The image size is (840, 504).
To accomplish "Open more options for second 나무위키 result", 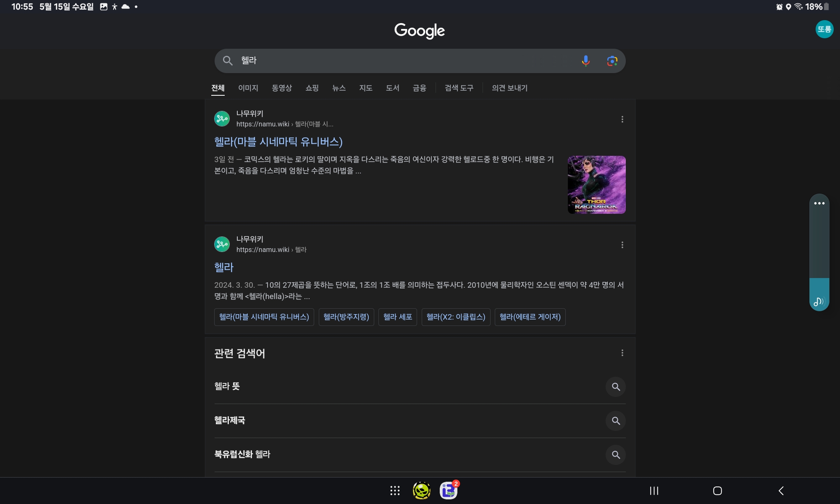I will point(622,245).
